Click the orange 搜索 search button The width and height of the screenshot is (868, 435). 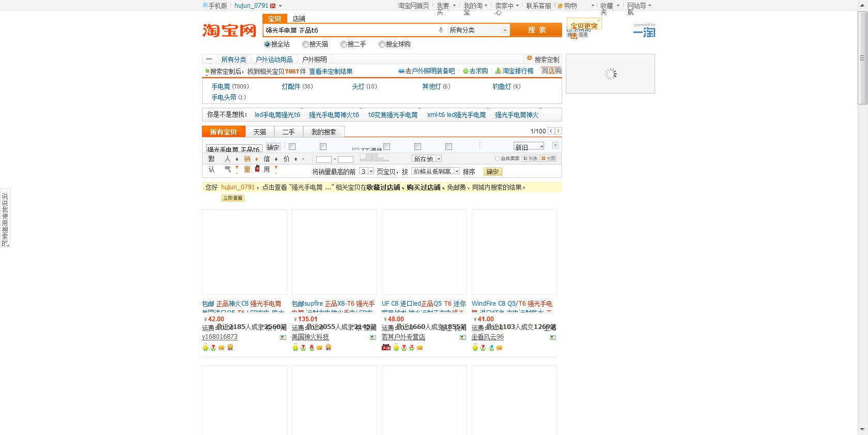tap(537, 30)
